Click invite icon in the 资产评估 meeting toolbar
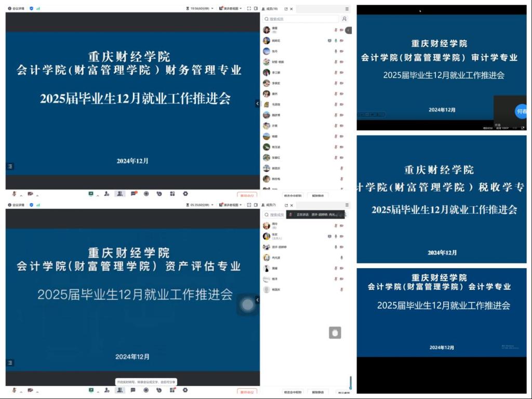 [x=107, y=390]
